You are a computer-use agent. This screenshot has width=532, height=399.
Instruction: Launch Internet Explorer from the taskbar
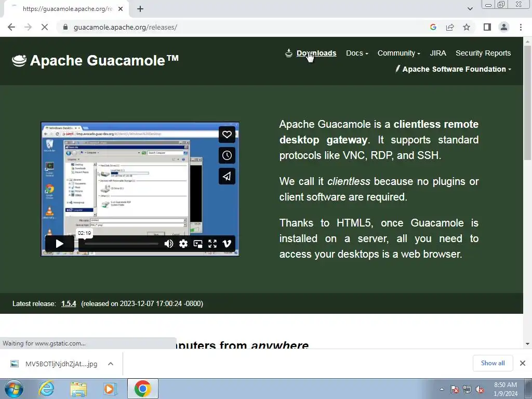click(46, 389)
